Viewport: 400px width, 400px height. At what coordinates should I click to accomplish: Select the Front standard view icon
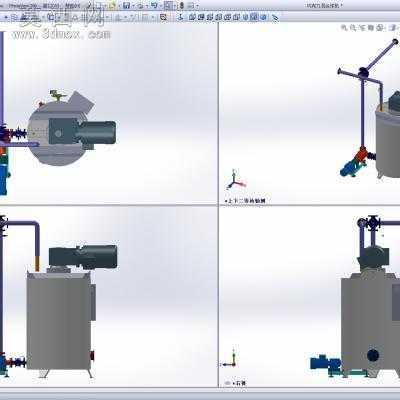click(192, 17)
